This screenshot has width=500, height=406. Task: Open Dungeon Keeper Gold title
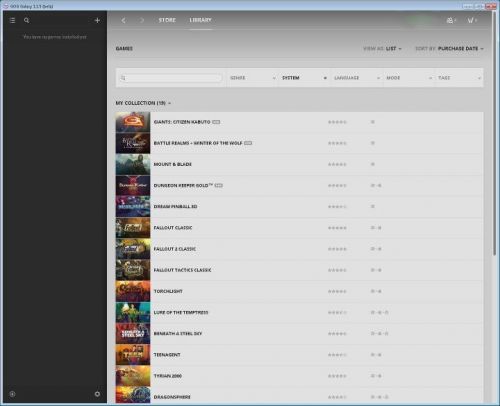183,185
